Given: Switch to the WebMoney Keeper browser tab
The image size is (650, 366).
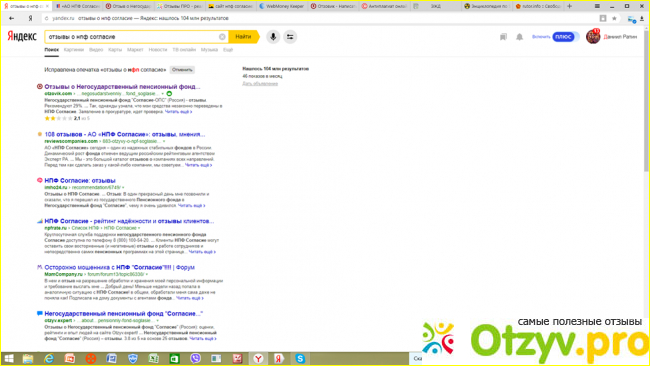Looking at the screenshot, I should tap(281, 6).
